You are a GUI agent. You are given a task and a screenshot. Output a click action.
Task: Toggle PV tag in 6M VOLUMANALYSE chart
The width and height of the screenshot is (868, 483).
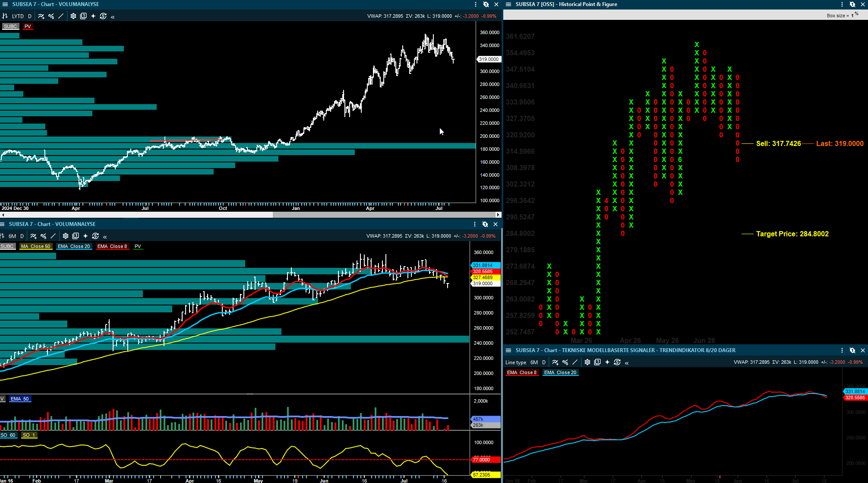click(x=138, y=246)
